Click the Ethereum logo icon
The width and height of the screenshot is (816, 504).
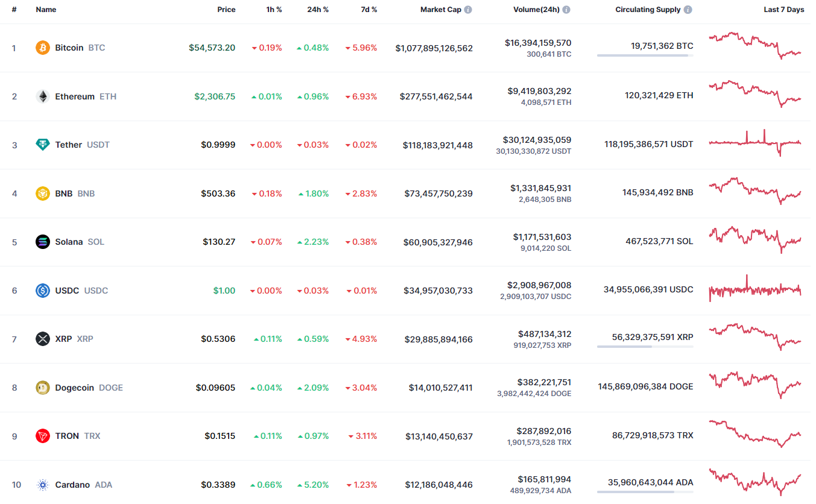(x=43, y=96)
